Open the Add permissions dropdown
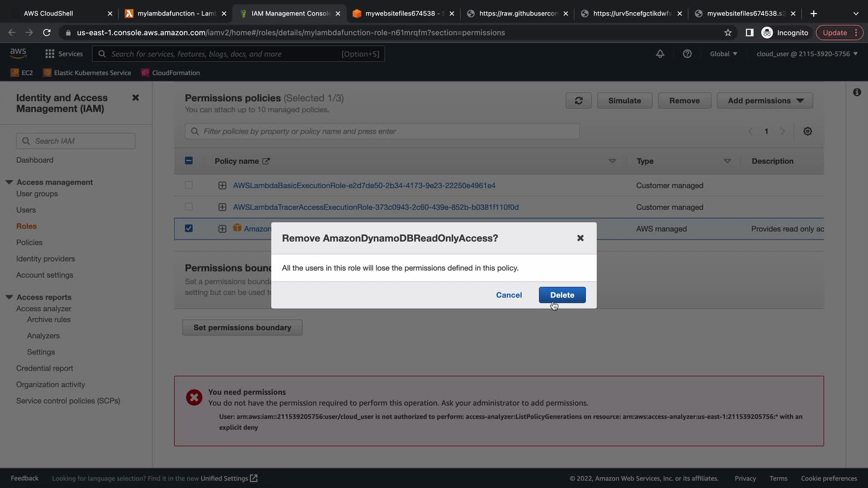The height and width of the screenshot is (488, 868). tap(765, 100)
